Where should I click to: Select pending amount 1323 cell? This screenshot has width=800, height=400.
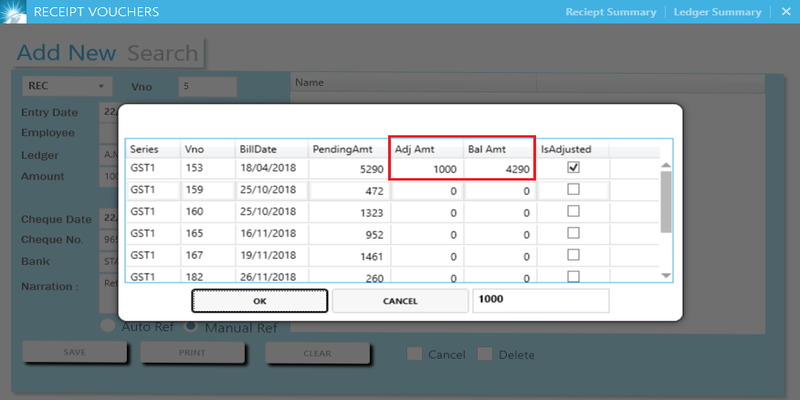(349, 212)
